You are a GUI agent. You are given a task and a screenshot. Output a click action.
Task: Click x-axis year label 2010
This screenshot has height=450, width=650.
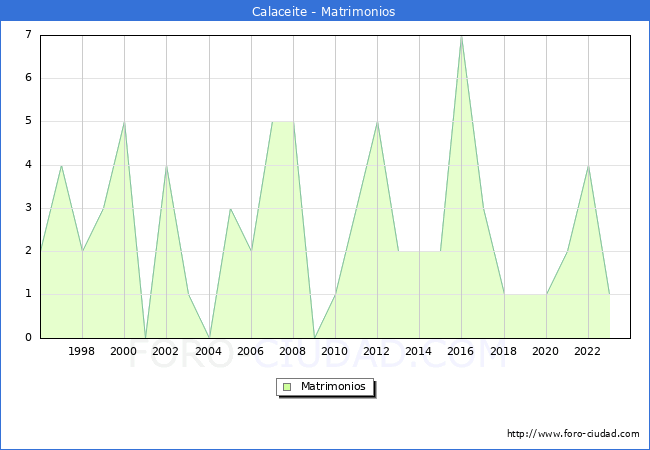(335, 351)
